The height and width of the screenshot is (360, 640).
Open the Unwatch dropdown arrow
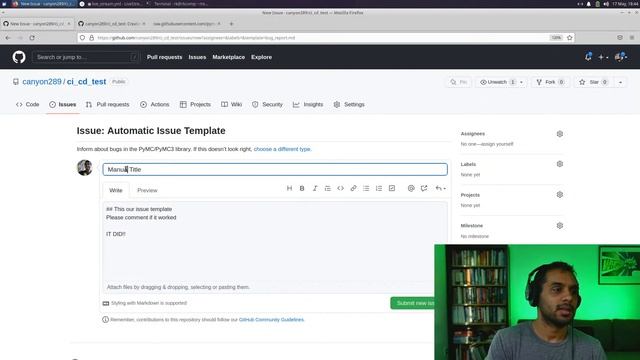521,82
